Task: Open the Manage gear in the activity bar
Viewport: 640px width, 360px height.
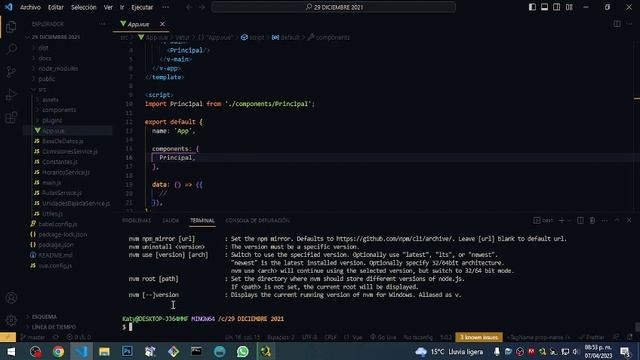Action: tap(11, 320)
